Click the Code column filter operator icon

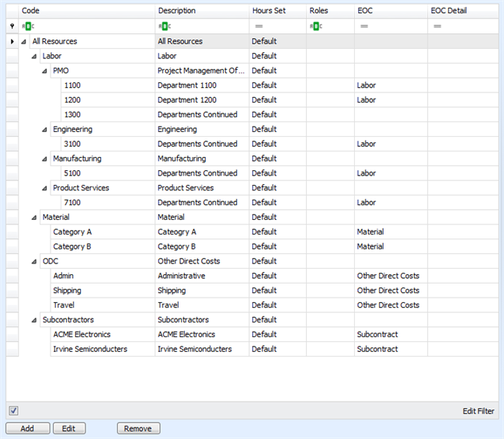click(x=27, y=26)
